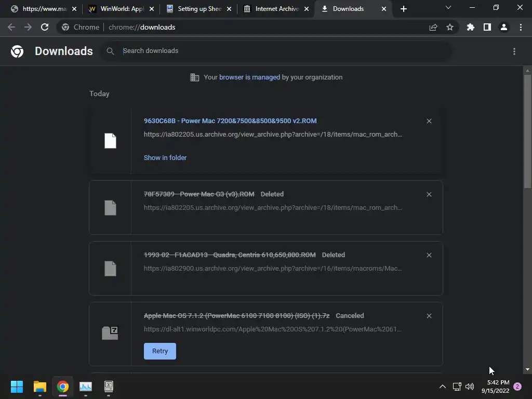Screen dimensions: 532x399
Task: Open the clock showing 5:42 PM
Action: tap(495, 387)
